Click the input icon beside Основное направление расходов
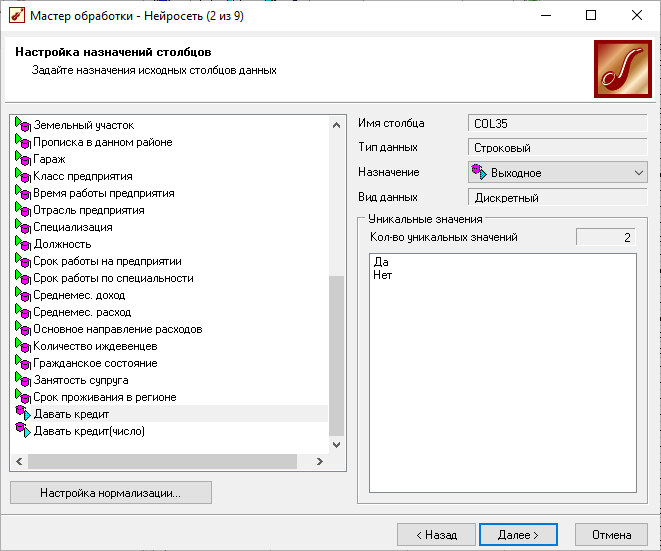The height and width of the screenshot is (551, 661). click(x=23, y=329)
